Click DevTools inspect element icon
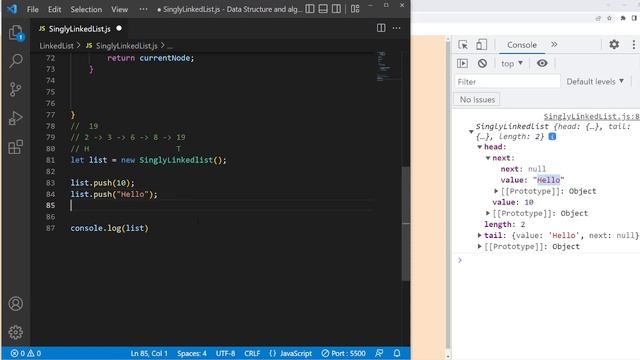This screenshot has width=640, height=360. click(463, 44)
